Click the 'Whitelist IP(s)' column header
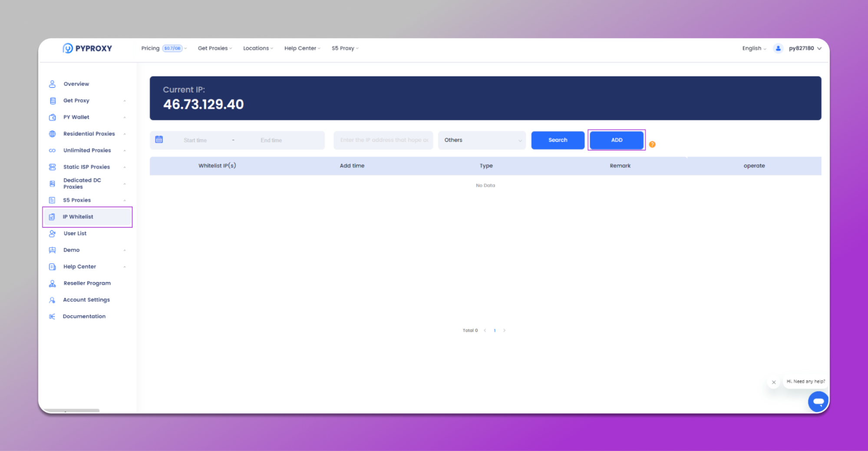 coord(217,166)
